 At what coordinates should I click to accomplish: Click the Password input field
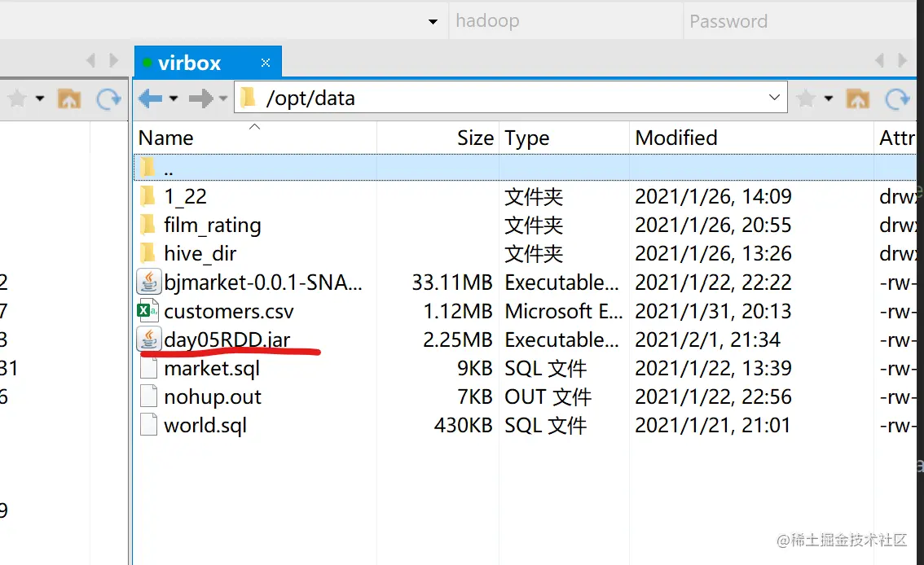803,21
